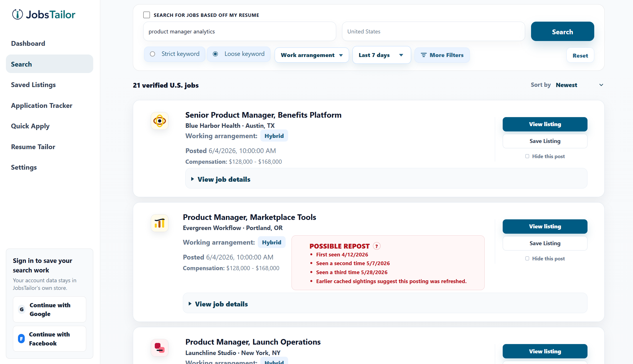Save Listing for the Blue Harbor Health job
This screenshot has width=633, height=364.
545,141
